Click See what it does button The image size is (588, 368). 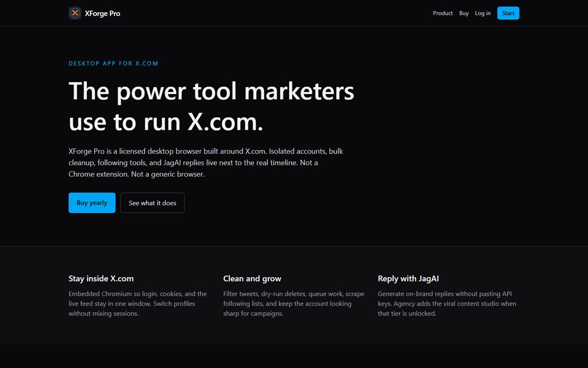coord(153,203)
